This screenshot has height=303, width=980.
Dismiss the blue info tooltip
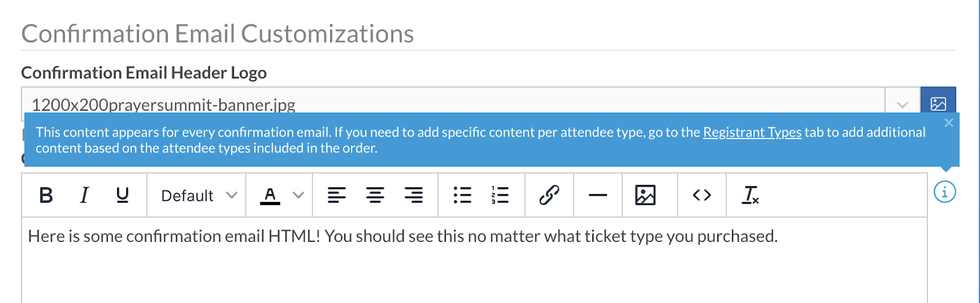pyautogui.click(x=949, y=123)
